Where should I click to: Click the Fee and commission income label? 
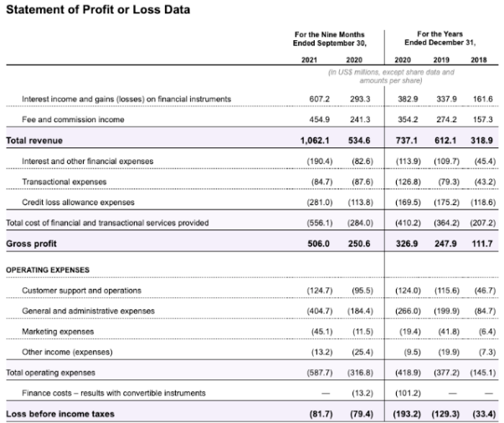73,120
